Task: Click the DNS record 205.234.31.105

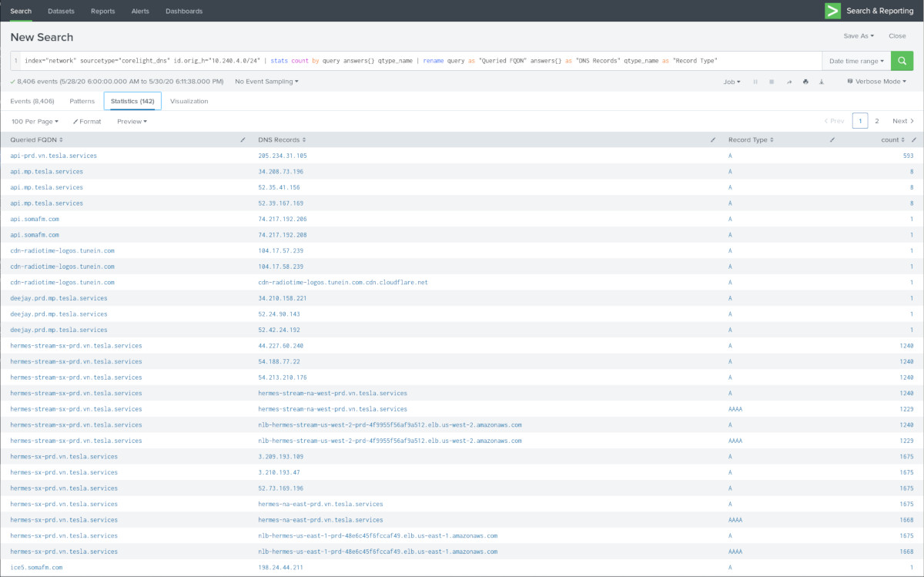Action: [x=283, y=156]
